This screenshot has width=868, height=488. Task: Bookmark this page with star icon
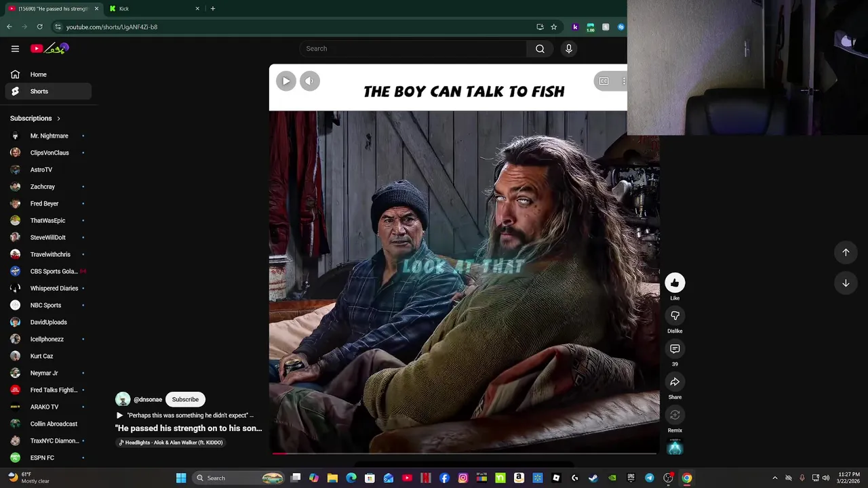(x=554, y=27)
